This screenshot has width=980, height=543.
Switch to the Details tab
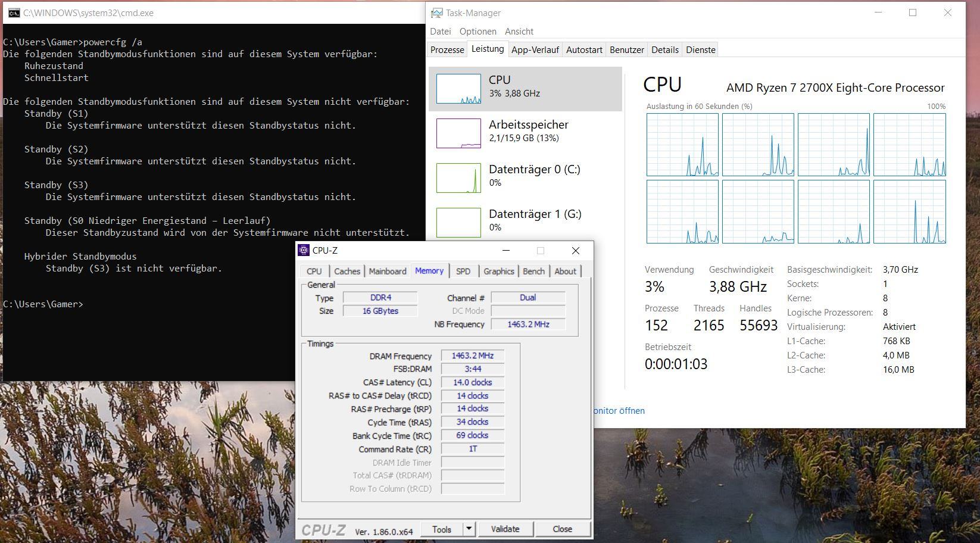coord(665,50)
